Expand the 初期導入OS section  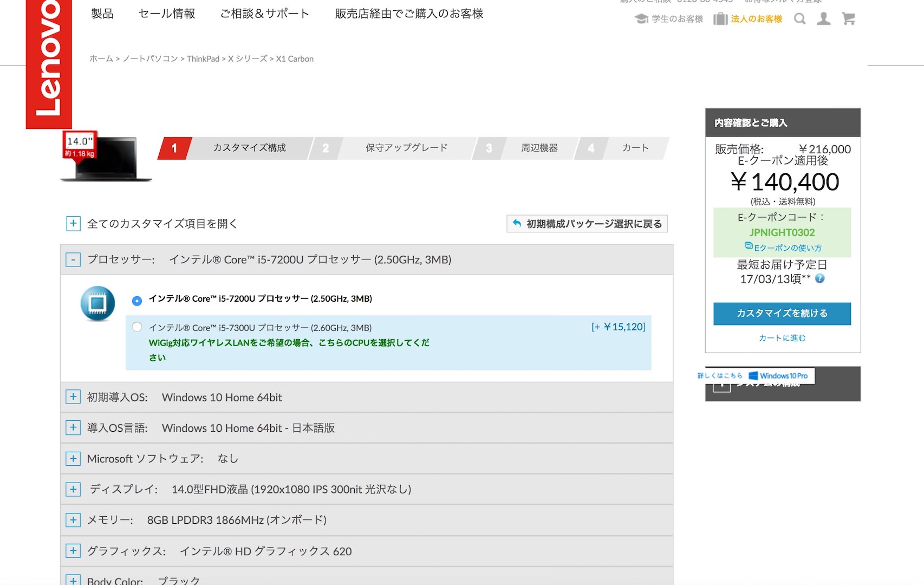pos(73,397)
